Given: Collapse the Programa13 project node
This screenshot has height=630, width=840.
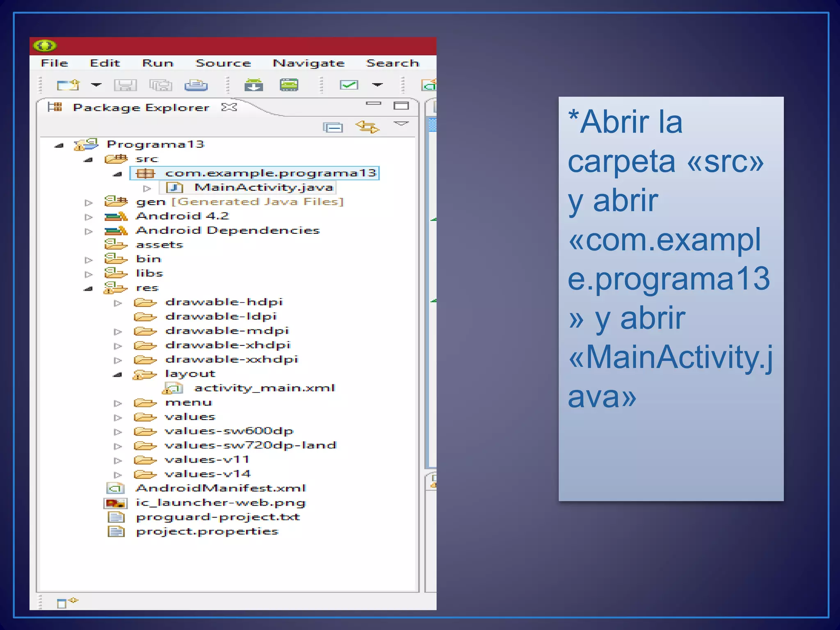Looking at the screenshot, I should (59, 145).
